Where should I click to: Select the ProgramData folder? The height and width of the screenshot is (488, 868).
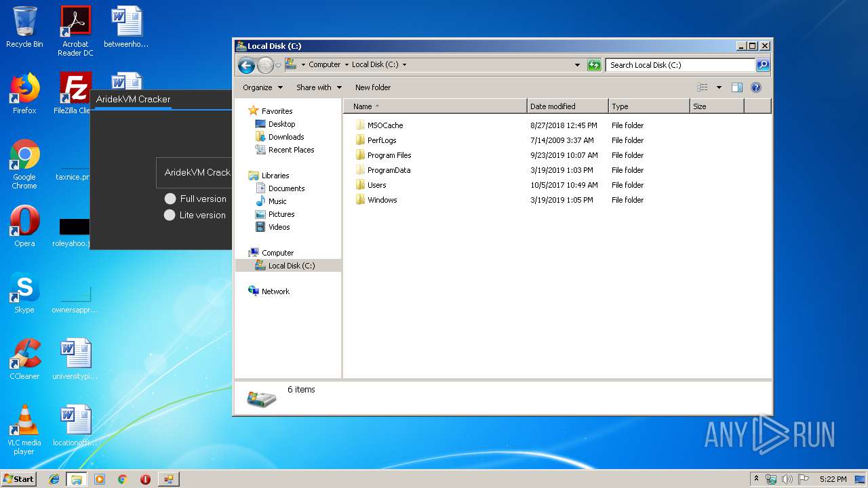point(389,170)
